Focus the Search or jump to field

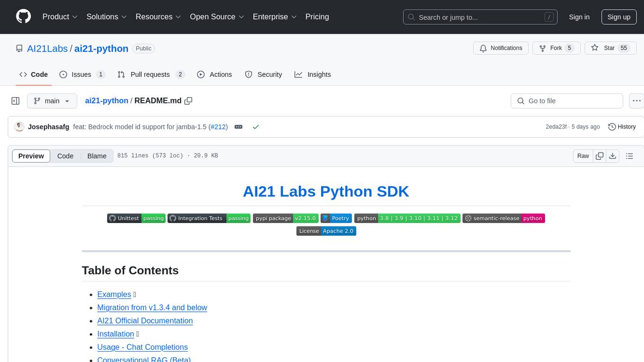pyautogui.click(x=480, y=17)
